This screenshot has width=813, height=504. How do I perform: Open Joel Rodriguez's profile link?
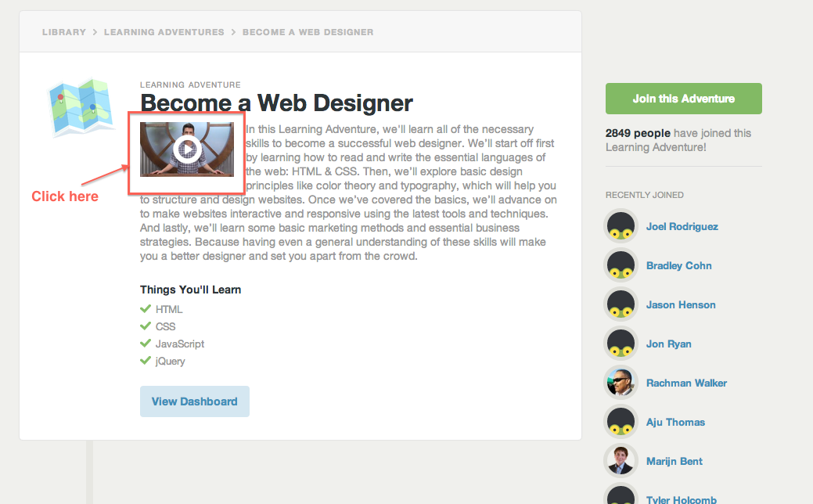pyautogui.click(x=682, y=226)
